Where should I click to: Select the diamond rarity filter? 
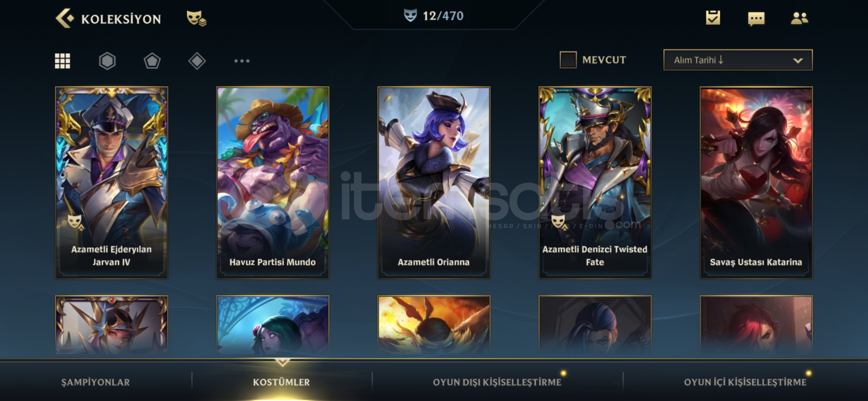click(x=197, y=61)
